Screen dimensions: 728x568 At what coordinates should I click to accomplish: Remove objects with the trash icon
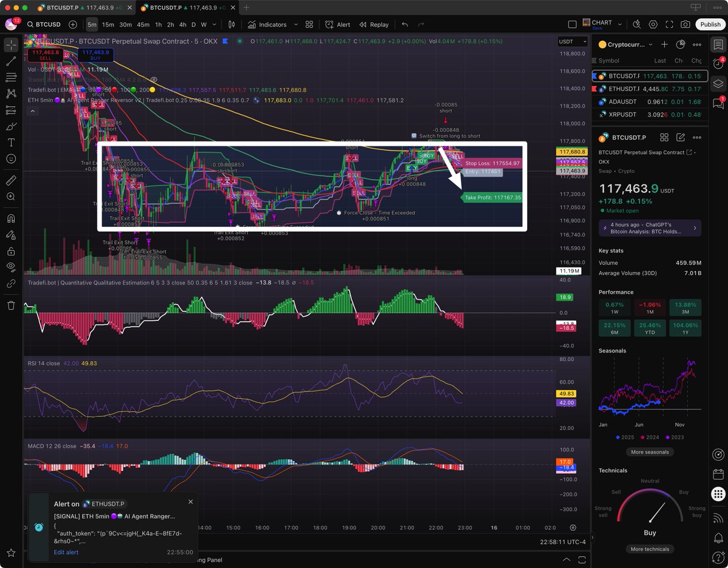tap(11, 305)
